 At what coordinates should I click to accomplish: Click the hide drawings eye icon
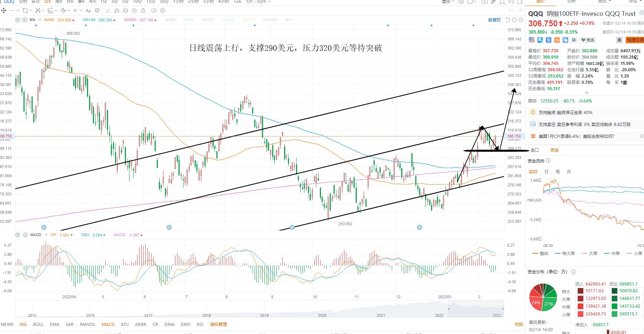click(135, 11)
